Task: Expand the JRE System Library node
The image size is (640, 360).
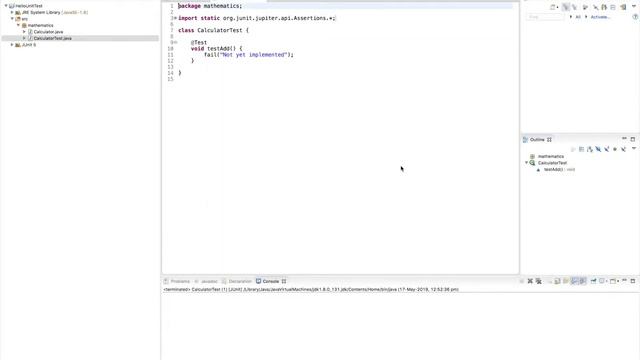Action: pyautogui.click(x=12, y=12)
